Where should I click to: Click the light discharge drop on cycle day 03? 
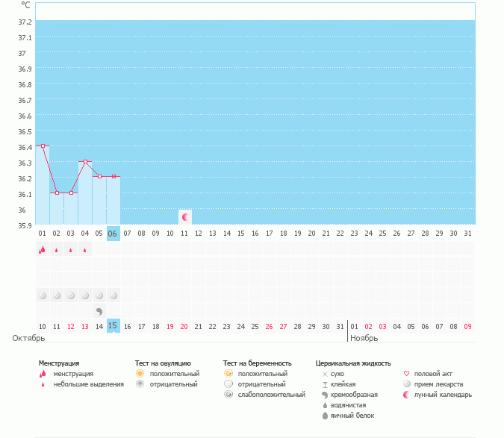pyautogui.click(x=70, y=251)
